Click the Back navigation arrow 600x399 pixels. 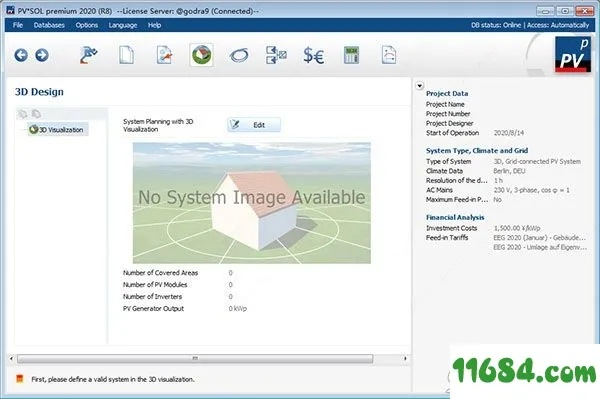(x=21, y=55)
